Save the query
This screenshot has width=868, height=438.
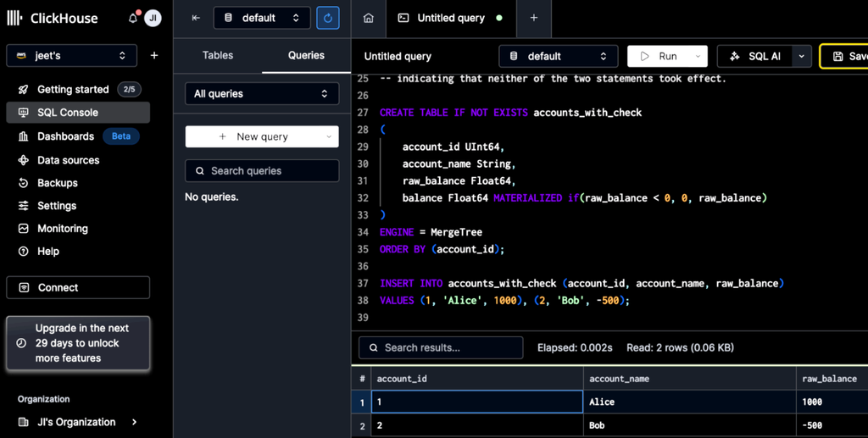pyautogui.click(x=844, y=56)
